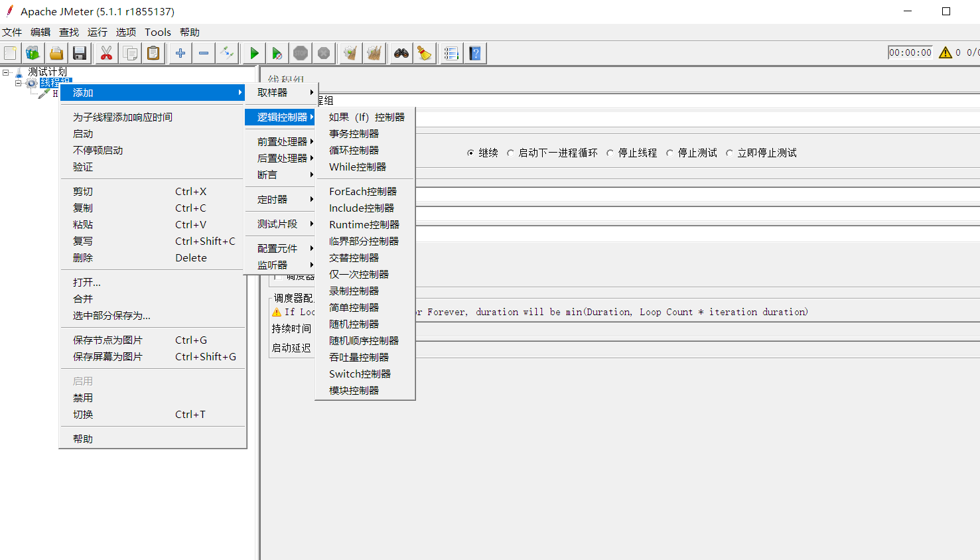Viewport: 980px width, 560px height.
Task: Add a Switch控制器
Action: (x=366, y=374)
